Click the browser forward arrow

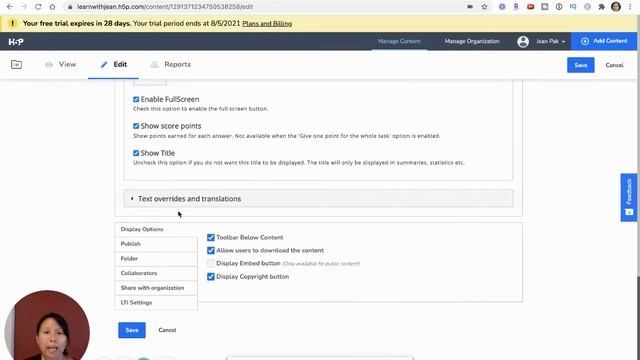coord(24,7)
